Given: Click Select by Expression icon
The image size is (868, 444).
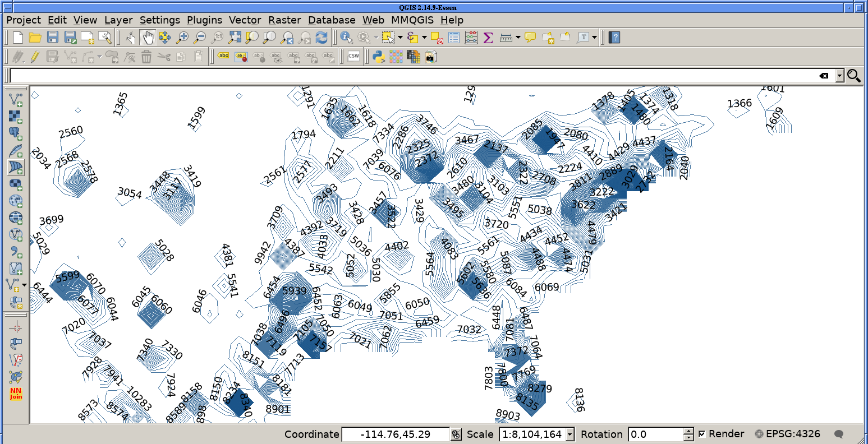Looking at the screenshot, I should pyautogui.click(x=413, y=38).
